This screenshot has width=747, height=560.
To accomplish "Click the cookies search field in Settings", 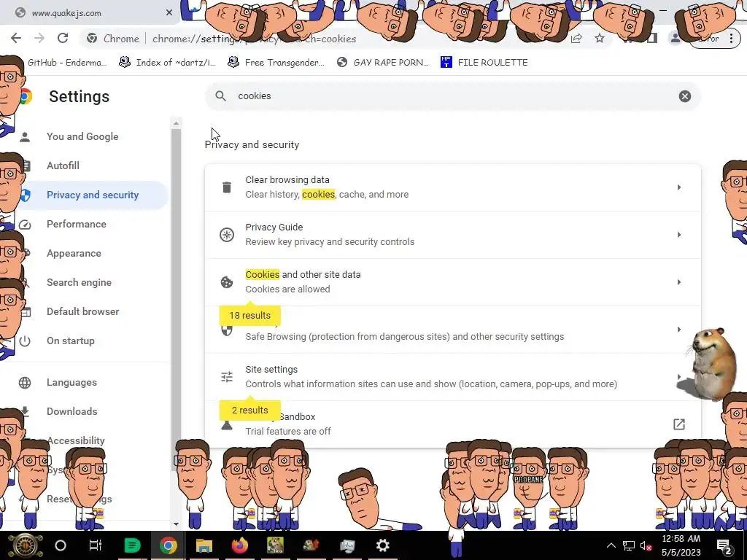I will pos(452,96).
